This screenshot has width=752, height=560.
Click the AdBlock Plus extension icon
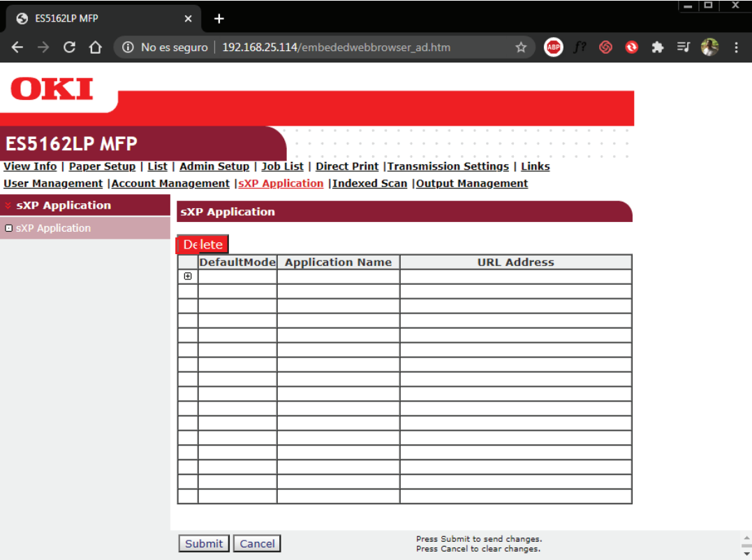pos(553,47)
